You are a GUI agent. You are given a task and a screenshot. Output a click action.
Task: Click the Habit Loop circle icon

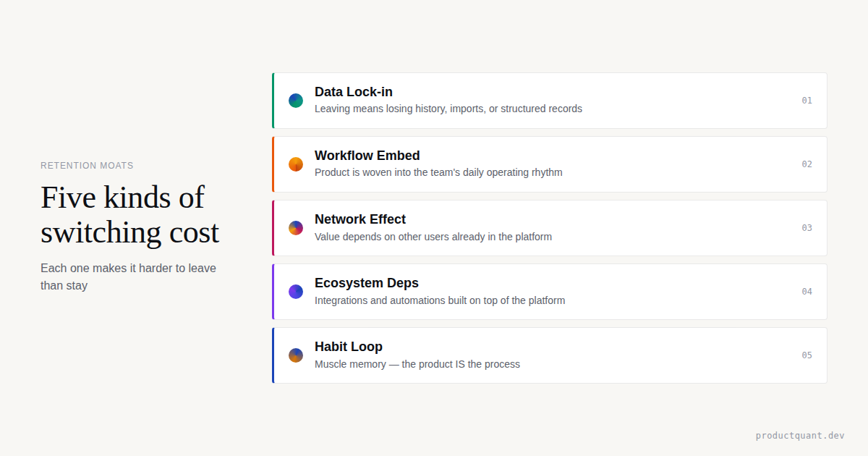[296, 355]
